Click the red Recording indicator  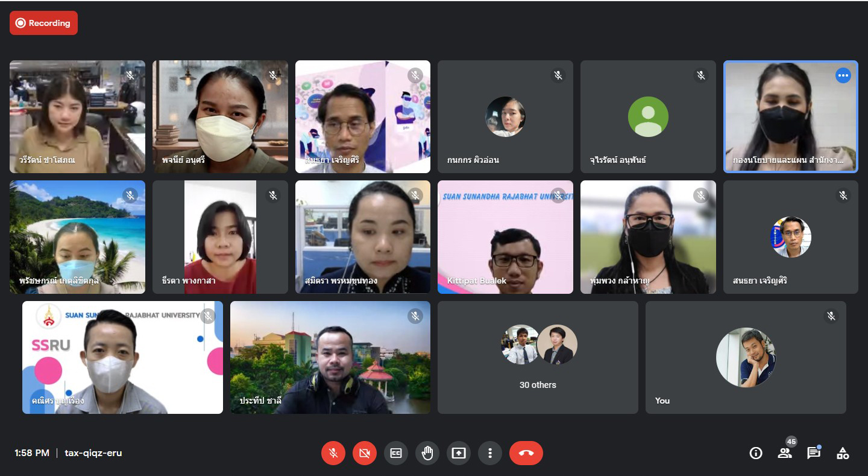[x=43, y=23]
